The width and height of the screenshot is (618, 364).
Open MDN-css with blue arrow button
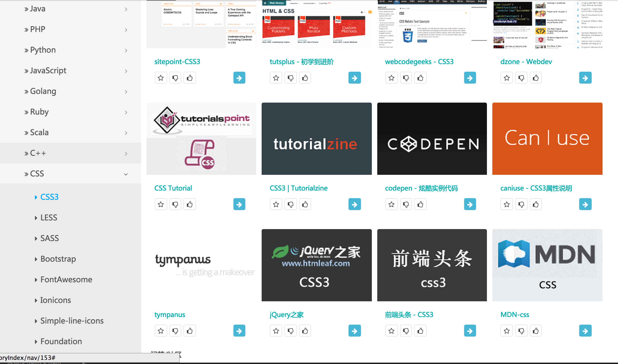click(x=585, y=331)
